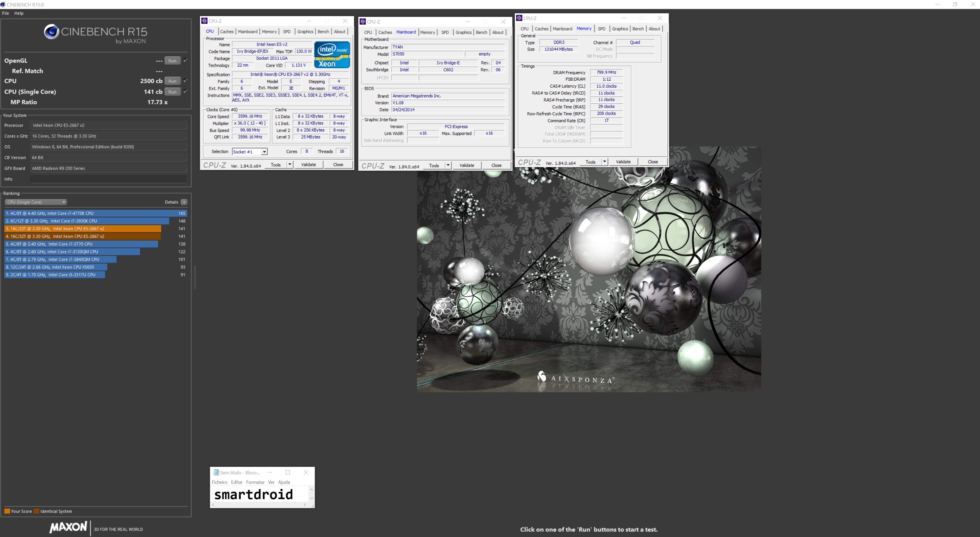Click the Memory CPU-Z window title icon
Image resolution: width=980 pixels, height=537 pixels.
click(519, 18)
